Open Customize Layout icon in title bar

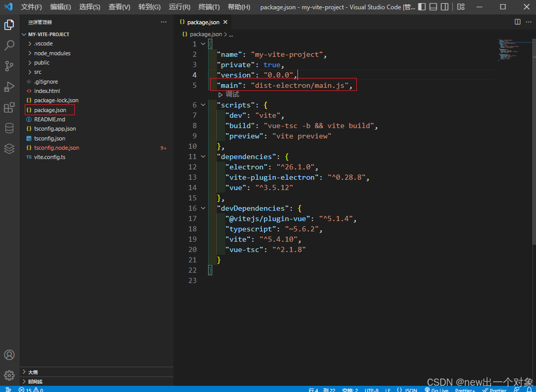461,7
